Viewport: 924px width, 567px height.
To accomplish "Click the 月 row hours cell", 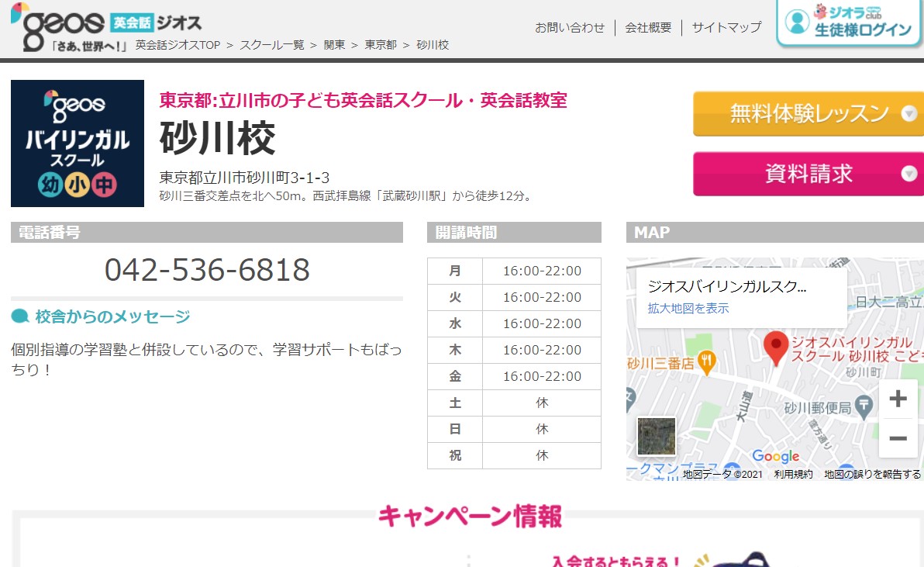I will click(x=542, y=271).
